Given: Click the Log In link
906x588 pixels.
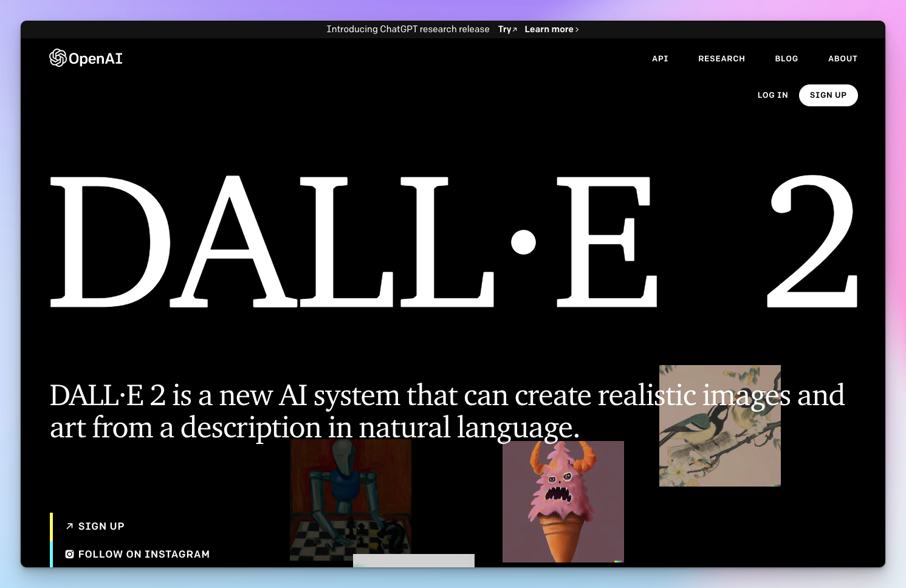Looking at the screenshot, I should tap(772, 95).
